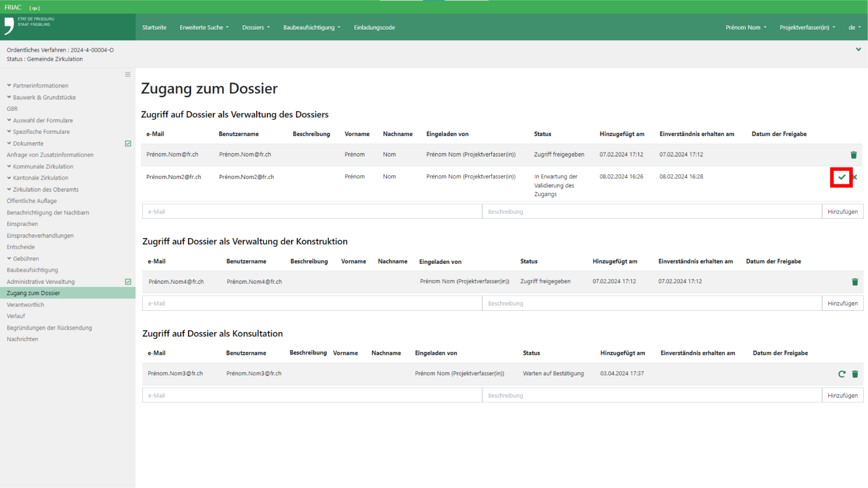Click the sidebar hamburger collapse icon
Image resolution: width=868 pixels, height=488 pixels.
128,75
